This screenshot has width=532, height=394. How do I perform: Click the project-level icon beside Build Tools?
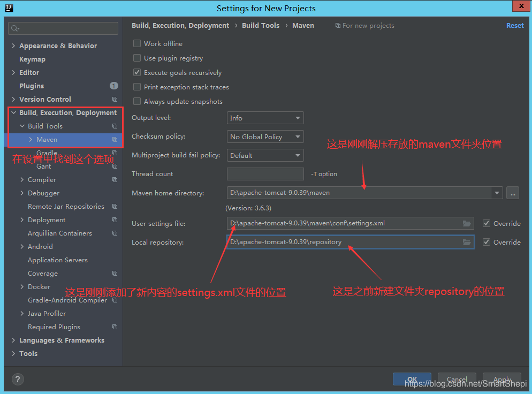pyautogui.click(x=115, y=126)
